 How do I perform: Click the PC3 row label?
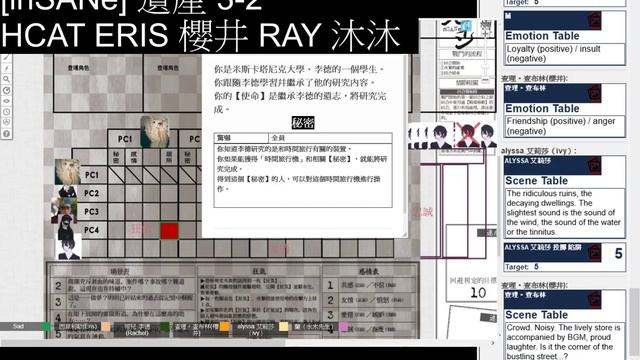[91, 211]
